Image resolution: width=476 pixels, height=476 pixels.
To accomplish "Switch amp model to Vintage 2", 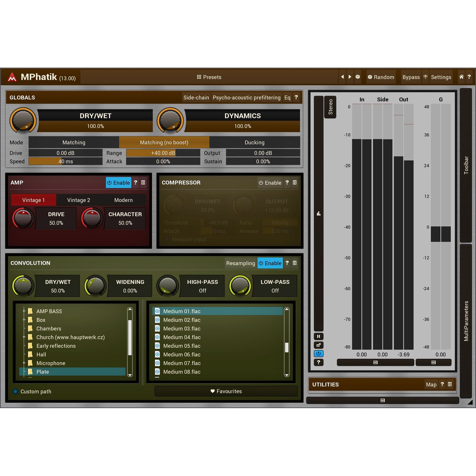I will click(x=78, y=200).
